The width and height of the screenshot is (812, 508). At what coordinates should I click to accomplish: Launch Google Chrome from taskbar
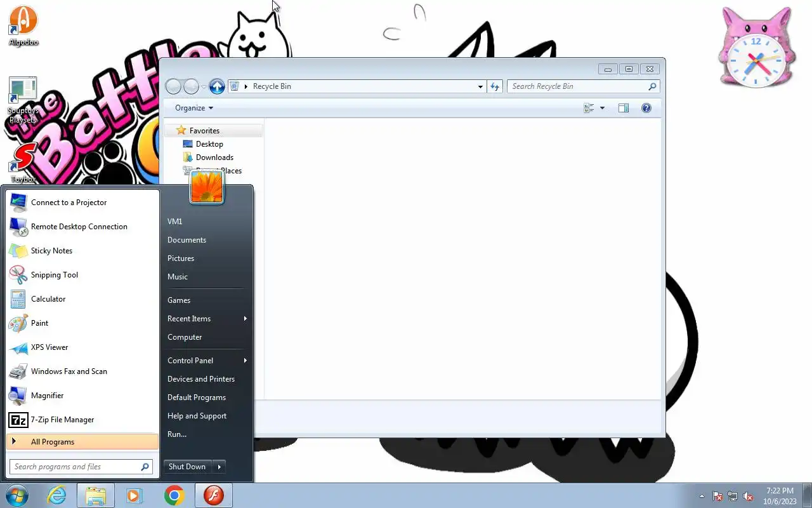(x=174, y=495)
